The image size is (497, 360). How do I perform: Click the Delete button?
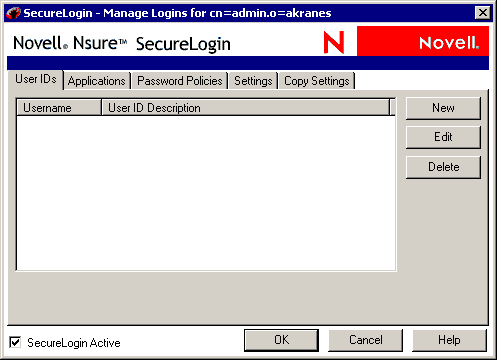click(443, 167)
